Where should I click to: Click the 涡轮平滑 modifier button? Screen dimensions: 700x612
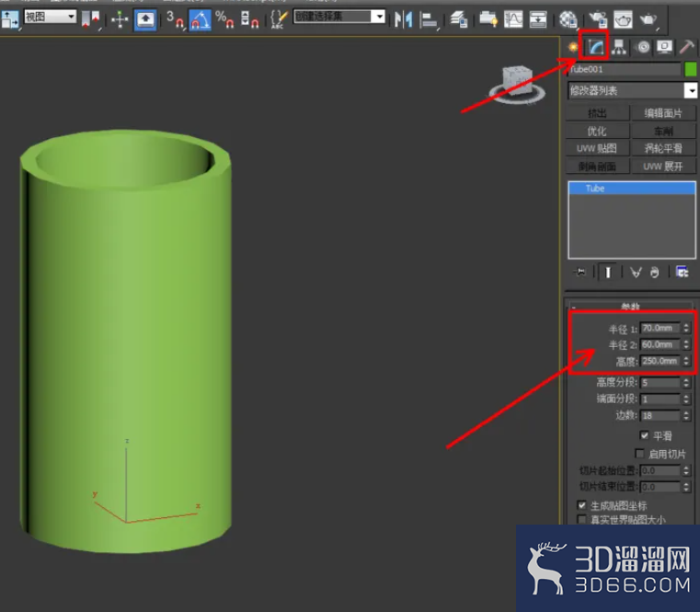[x=663, y=148]
